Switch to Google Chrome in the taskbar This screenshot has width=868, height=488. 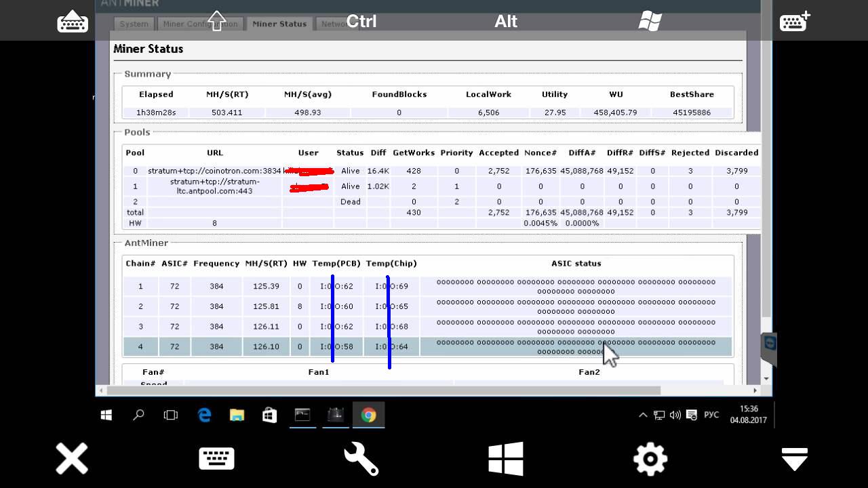(368, 415)
